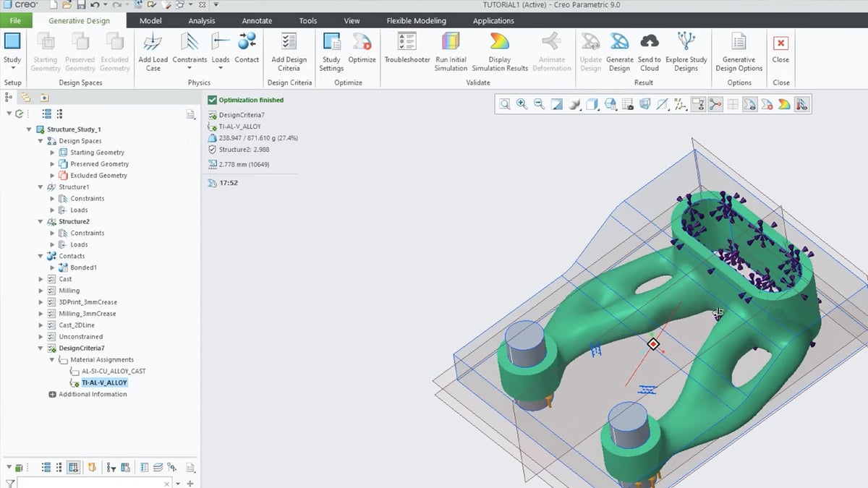Click the simulation results rainbow icon in graphics toolbar
This screenshot has height=488, width=868.
click(784, 105)
